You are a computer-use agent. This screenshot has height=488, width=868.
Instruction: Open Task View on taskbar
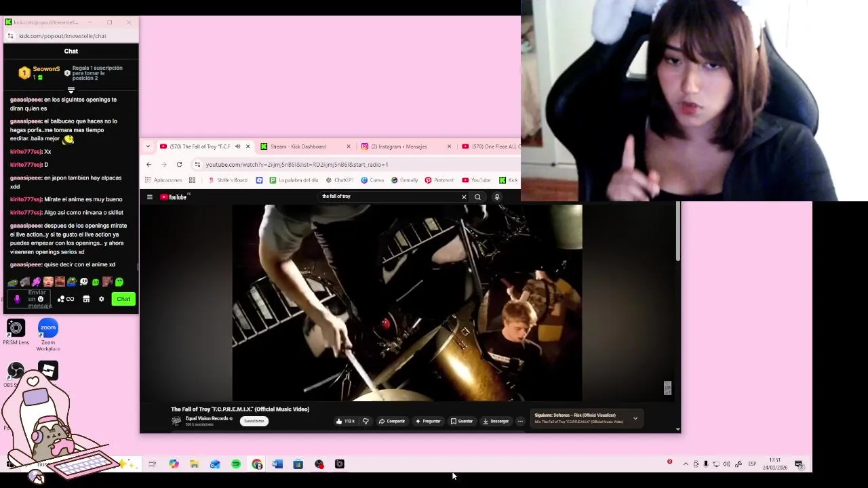pyautogui.click(x=152, y=464)
